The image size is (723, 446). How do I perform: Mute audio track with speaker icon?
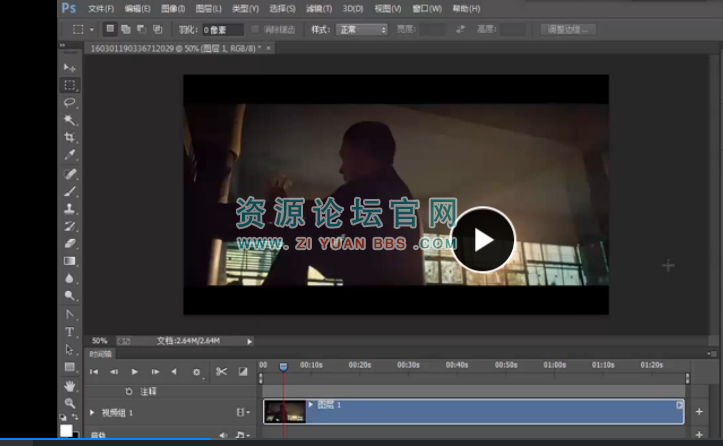point(223,435)
